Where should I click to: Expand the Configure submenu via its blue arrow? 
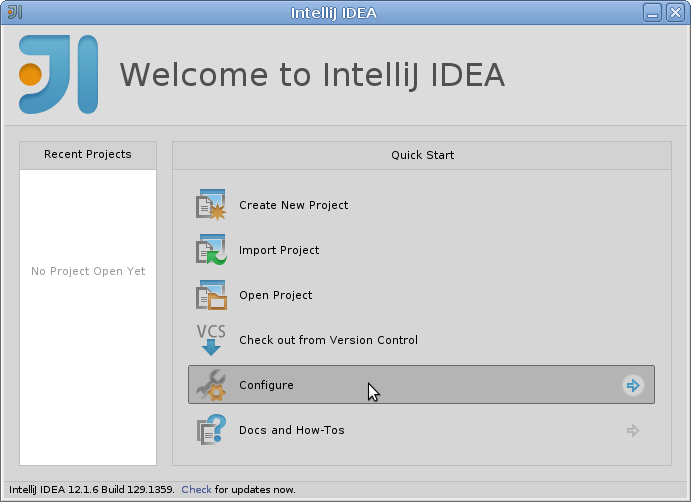(633, 385)
